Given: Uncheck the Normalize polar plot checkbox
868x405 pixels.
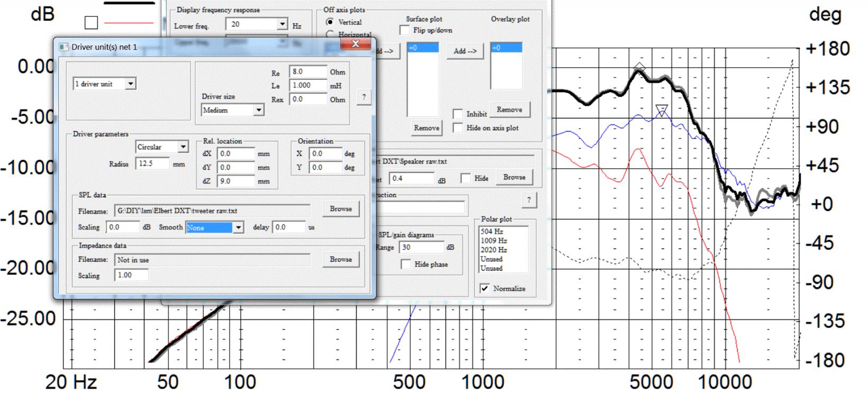Looking at the screenshot, I should [x=484, y=288].
